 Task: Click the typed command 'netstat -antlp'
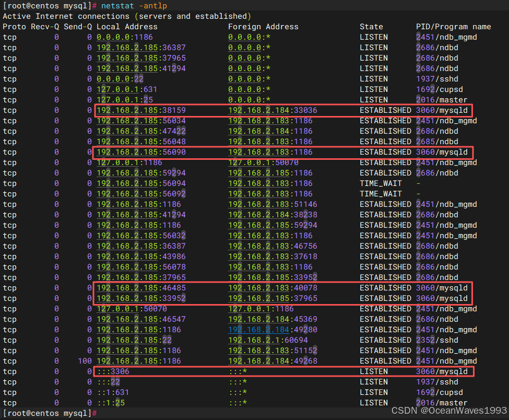point(134,6)
